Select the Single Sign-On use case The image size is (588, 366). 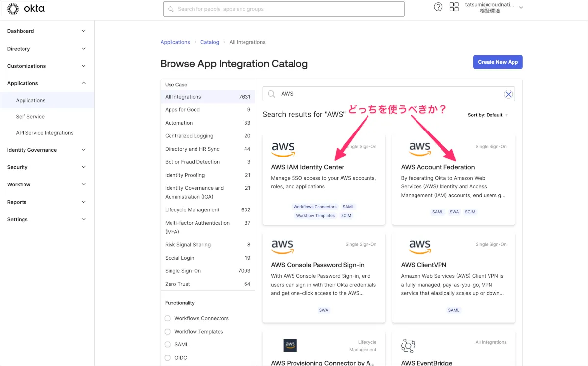tap(183, 271)
